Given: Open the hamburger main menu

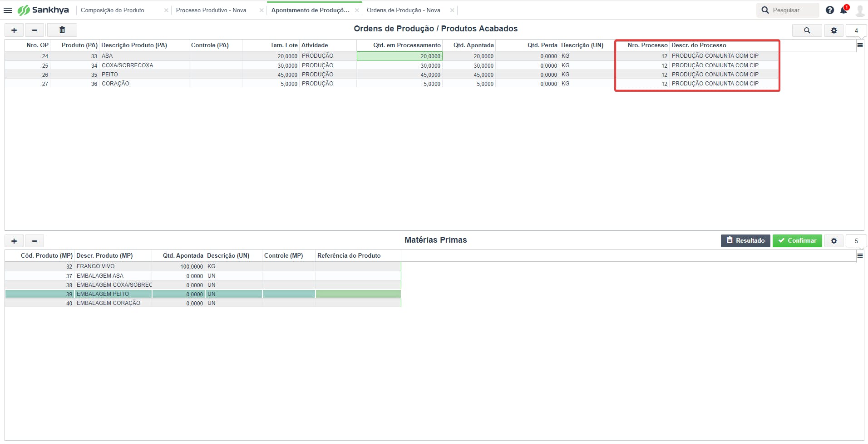Looking at the screenshot, I should [x=8, y=10].
